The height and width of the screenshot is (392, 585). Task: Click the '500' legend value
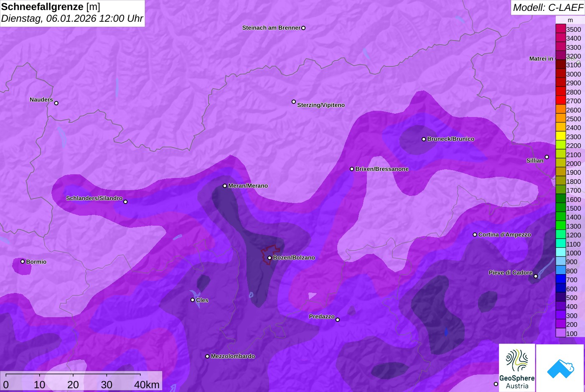[x=572, y=298]
